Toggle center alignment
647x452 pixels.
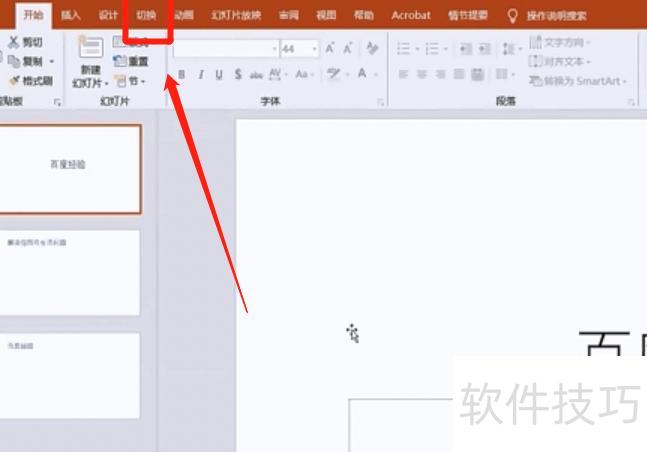(x=422, y=74)
